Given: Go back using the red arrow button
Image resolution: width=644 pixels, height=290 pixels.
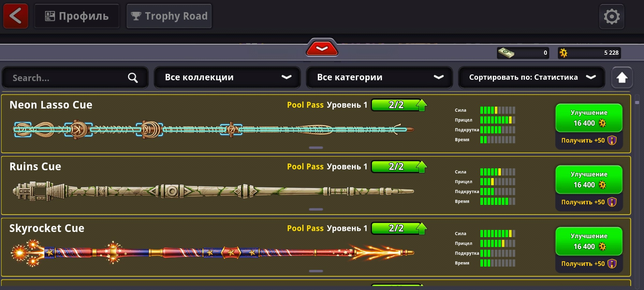Looking at the screenshot, I should click(16, 16).
